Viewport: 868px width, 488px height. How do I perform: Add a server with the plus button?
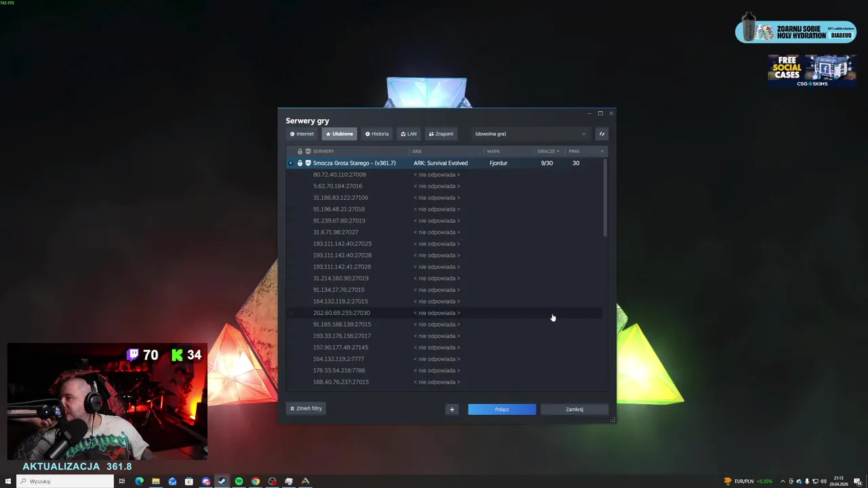[x=452, y=409]
